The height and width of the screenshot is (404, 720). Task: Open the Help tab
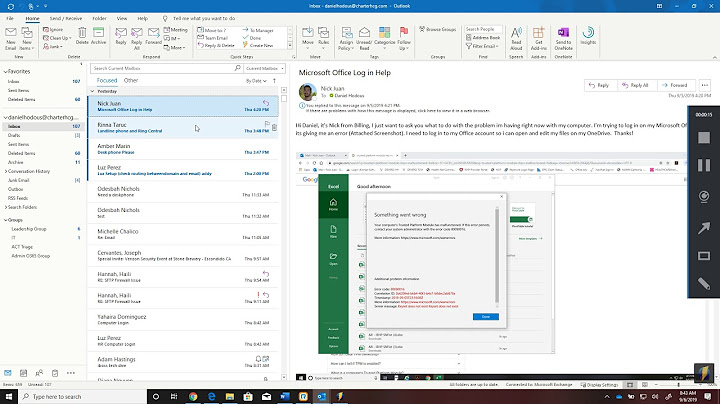point(142,18)
